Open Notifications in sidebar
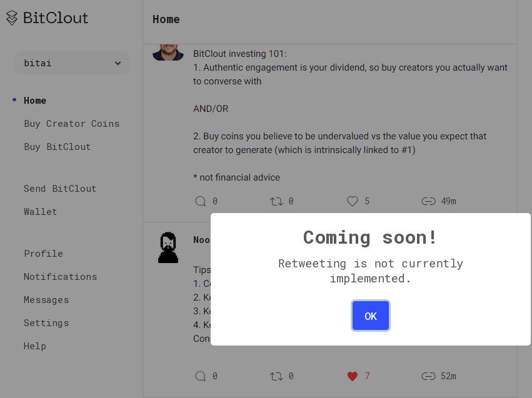This screenshot has height=398, width=532. pyautogui.click(x=61, y=277)
